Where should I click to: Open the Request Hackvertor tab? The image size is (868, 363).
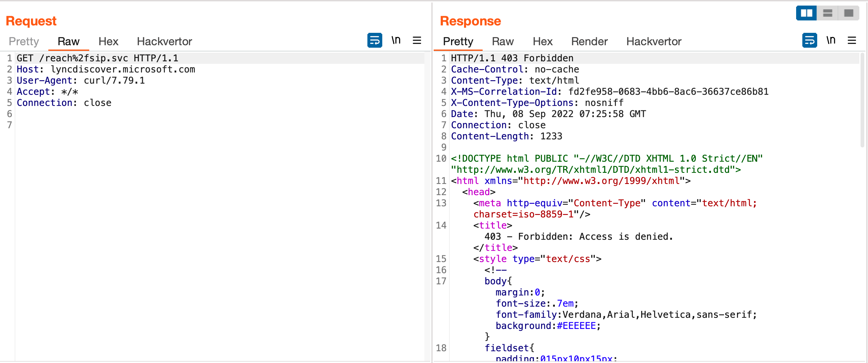[164, 42]
